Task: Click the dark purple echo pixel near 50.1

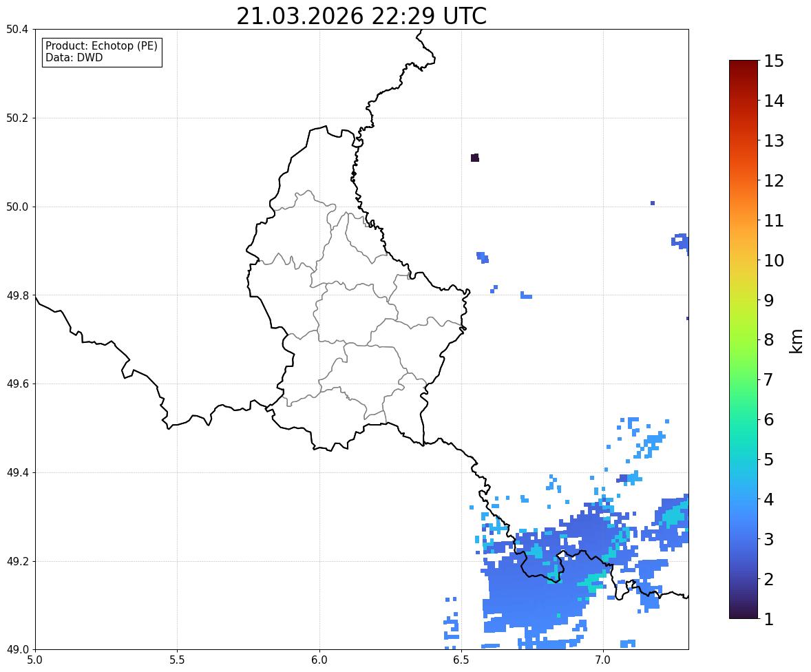Action: point(475,158)
